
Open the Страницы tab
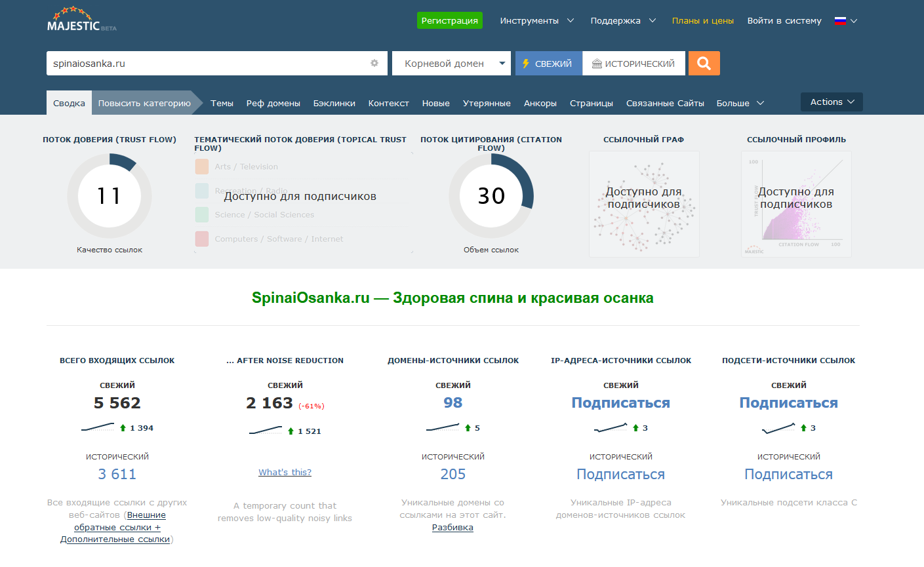(592, 104)
